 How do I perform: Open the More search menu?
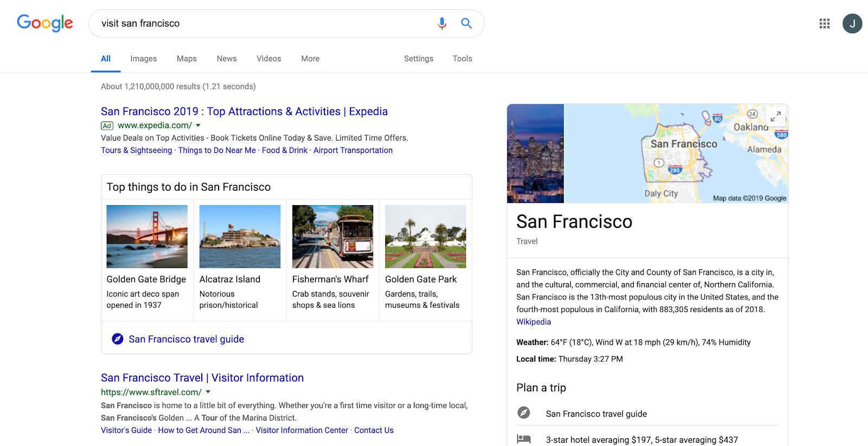[310, 59]
